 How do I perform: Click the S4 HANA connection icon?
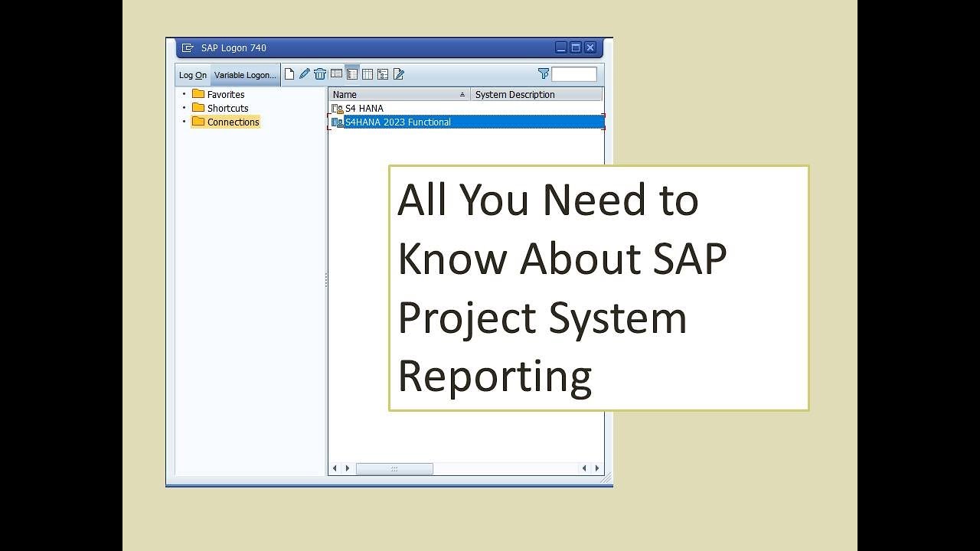(x=337, y=109)
